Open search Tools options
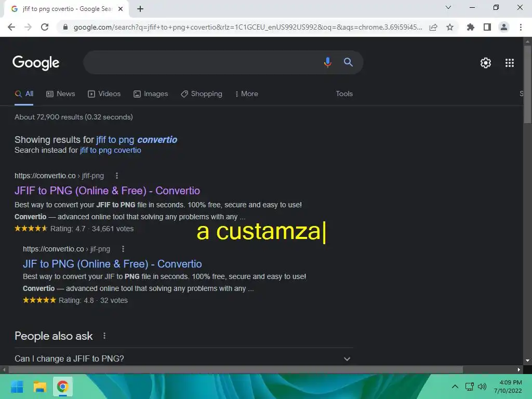This screenshot has height=399, width=532. pos(344,94)
